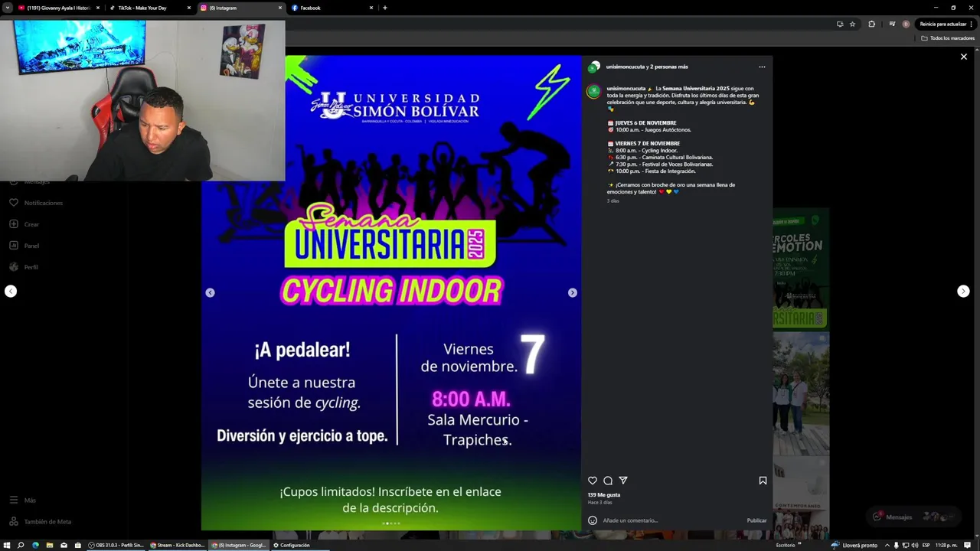Open a new browser tab
Image resolution: width=980 pixels, height=551 pixels.
coord(384,8)
